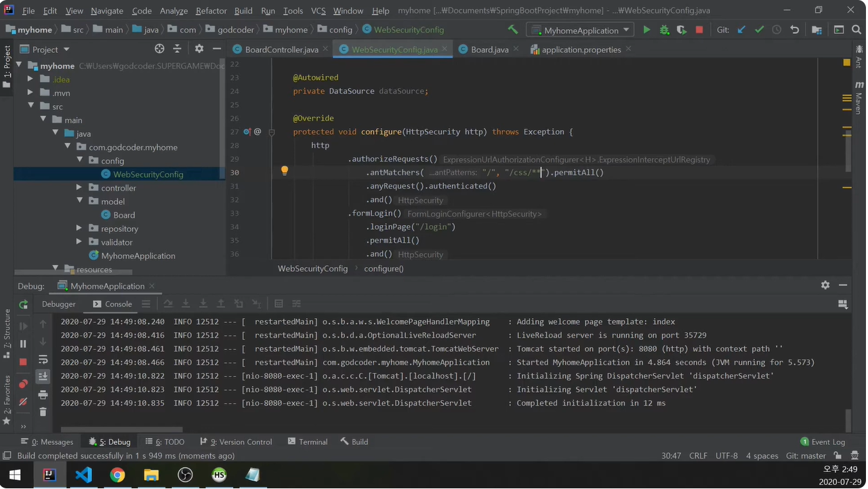The width and height of the screenshot is (868, 489).
Task: Click the Search Everywhere magnifier icon
Action: pyautogui.click(x=856, y=30)
